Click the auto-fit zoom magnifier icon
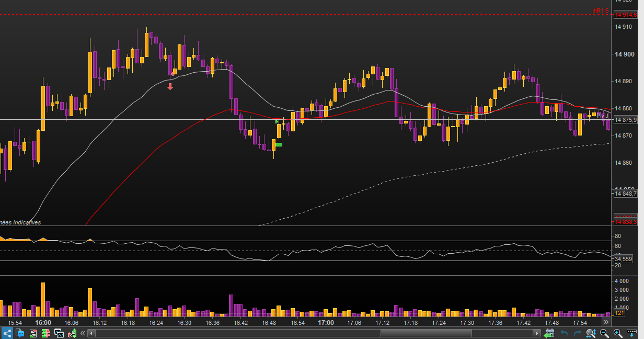 (591, 333)
